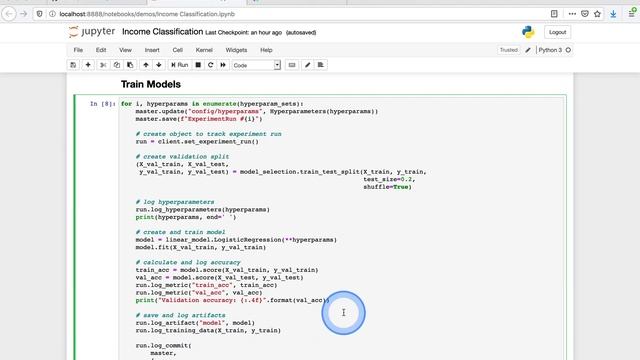
Task: Open the File menu
Action: (x=78, y=50)
